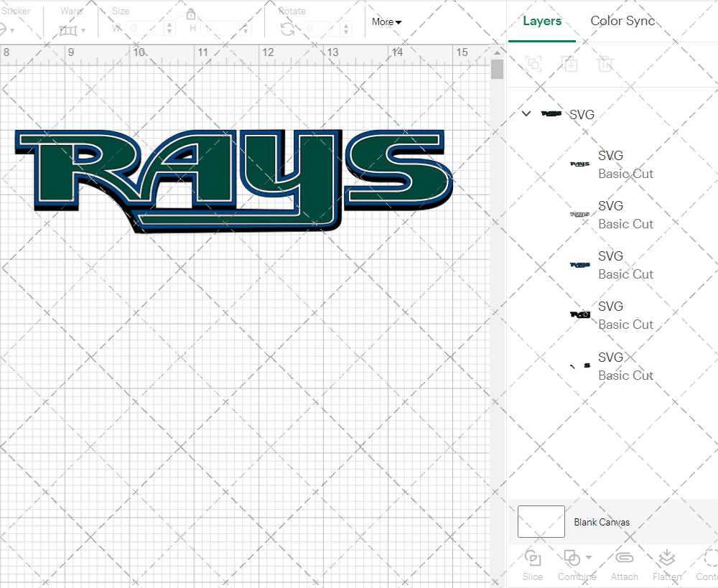Viewport: 718px width, 588px height.
Task: Click the lock aspect ratio icon
Action: tap(190, 14)
